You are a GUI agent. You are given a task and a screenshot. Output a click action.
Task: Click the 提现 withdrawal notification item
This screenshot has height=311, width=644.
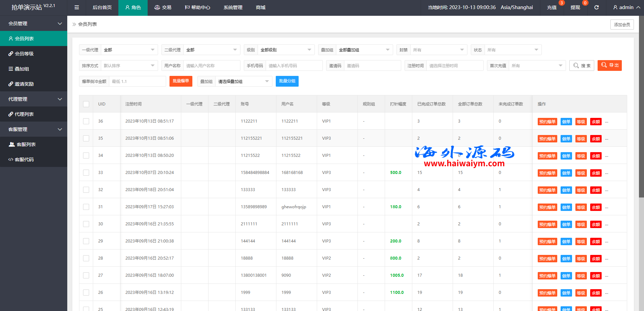coord(575,7)
